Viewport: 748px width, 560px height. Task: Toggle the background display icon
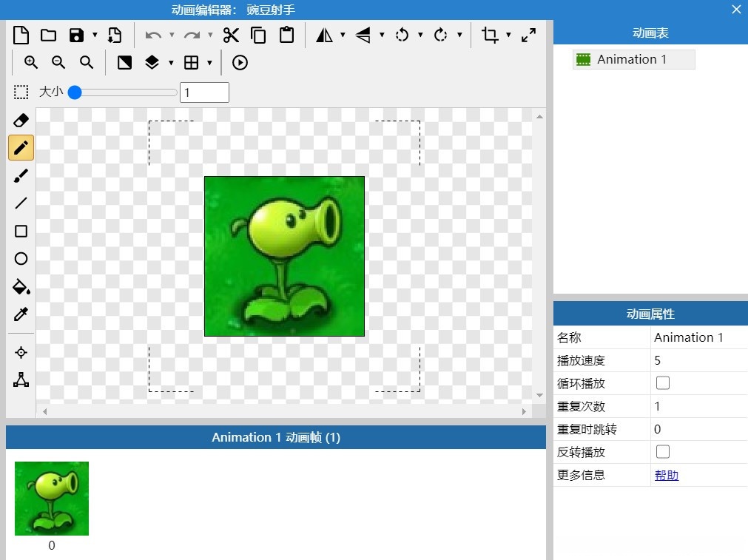[x=124, y=62]
